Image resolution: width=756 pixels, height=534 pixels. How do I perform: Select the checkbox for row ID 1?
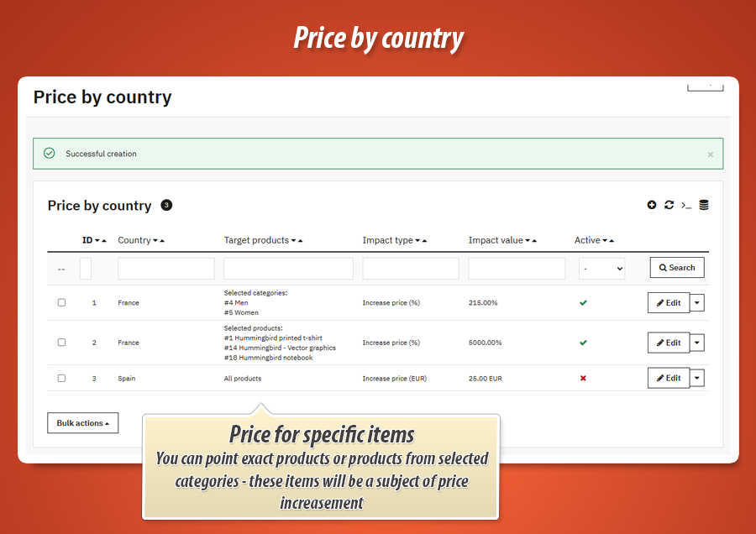61,303
